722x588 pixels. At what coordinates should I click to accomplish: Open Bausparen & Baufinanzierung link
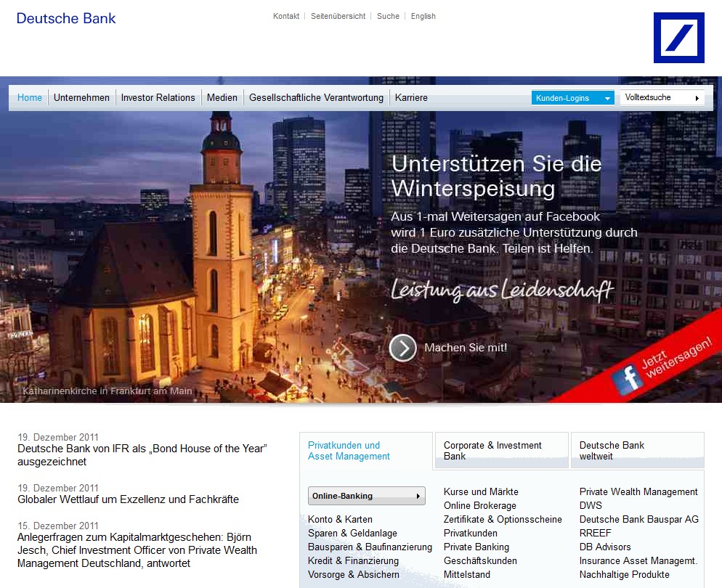(370, 547)
